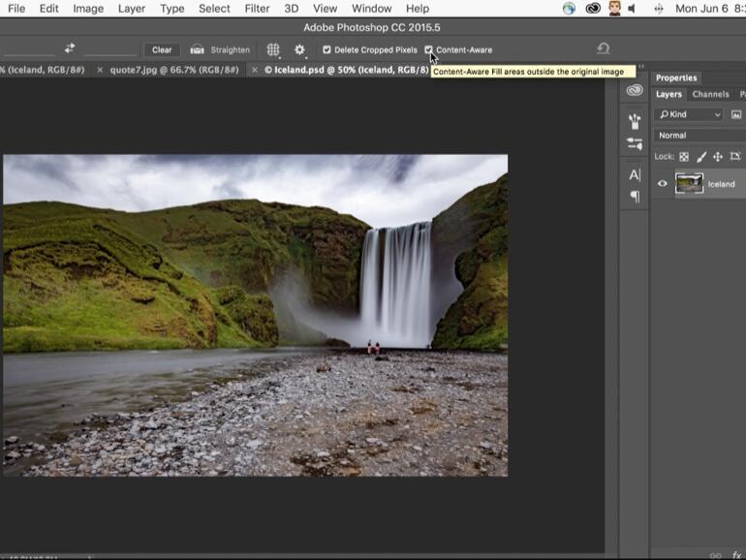Hide the Iceland layer with eye icon
Screen dimensions: 746x560
point(662,184)
